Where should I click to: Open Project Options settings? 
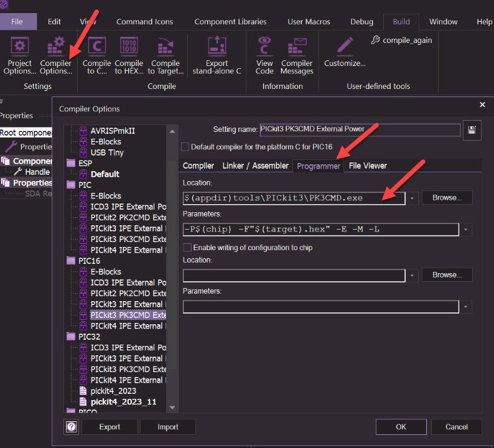pos(19,56)
